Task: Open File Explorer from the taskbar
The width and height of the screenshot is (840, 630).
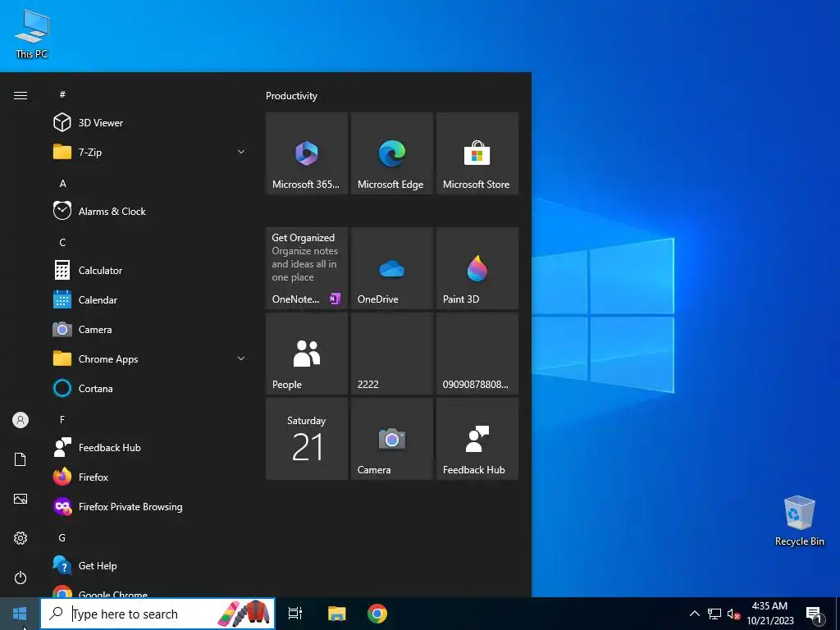Action: [337, 614]
